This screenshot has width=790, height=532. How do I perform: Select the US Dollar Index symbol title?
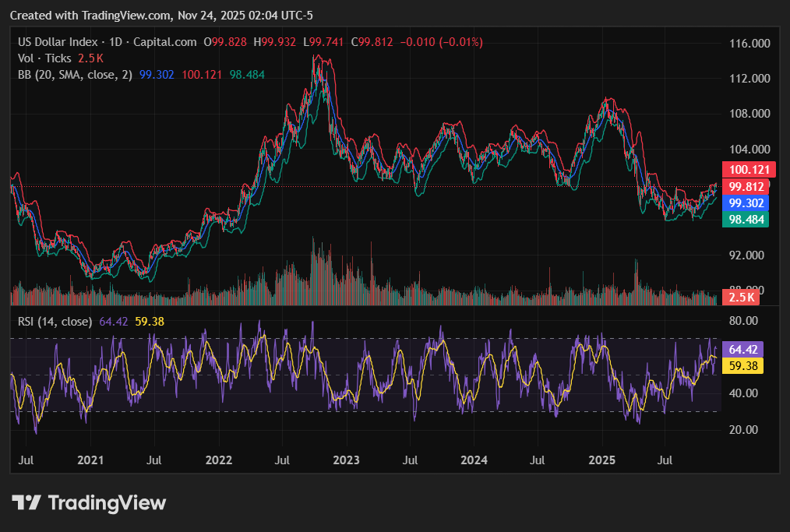(58, 42)
